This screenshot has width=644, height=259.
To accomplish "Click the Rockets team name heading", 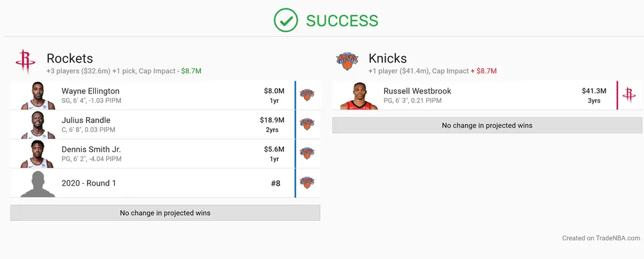I will point(70,58).
